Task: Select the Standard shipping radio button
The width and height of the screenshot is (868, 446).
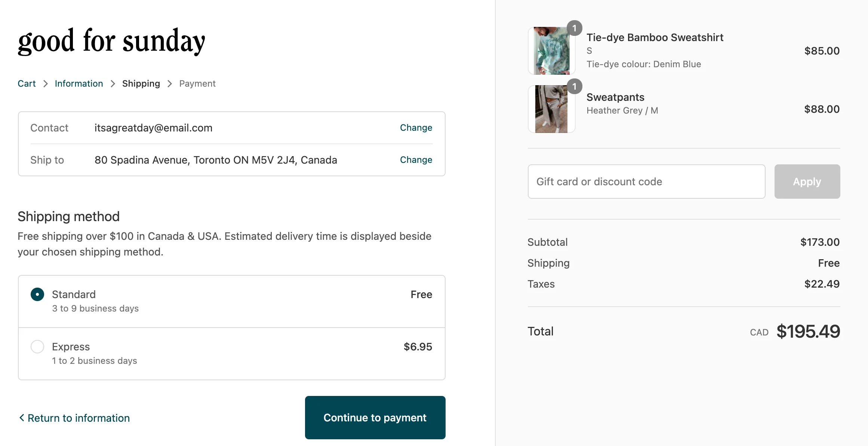Action: [x=37, y=294]
